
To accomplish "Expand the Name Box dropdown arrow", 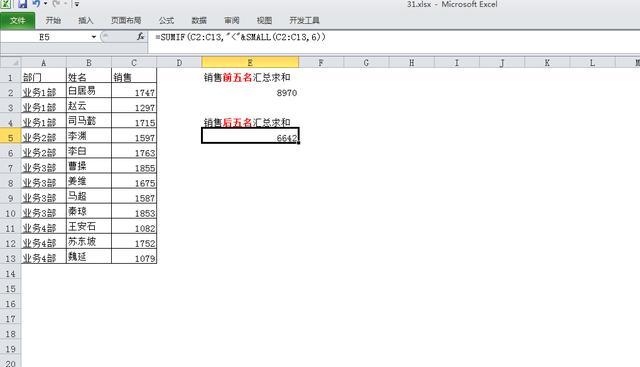I will click(x=93, y=37).
